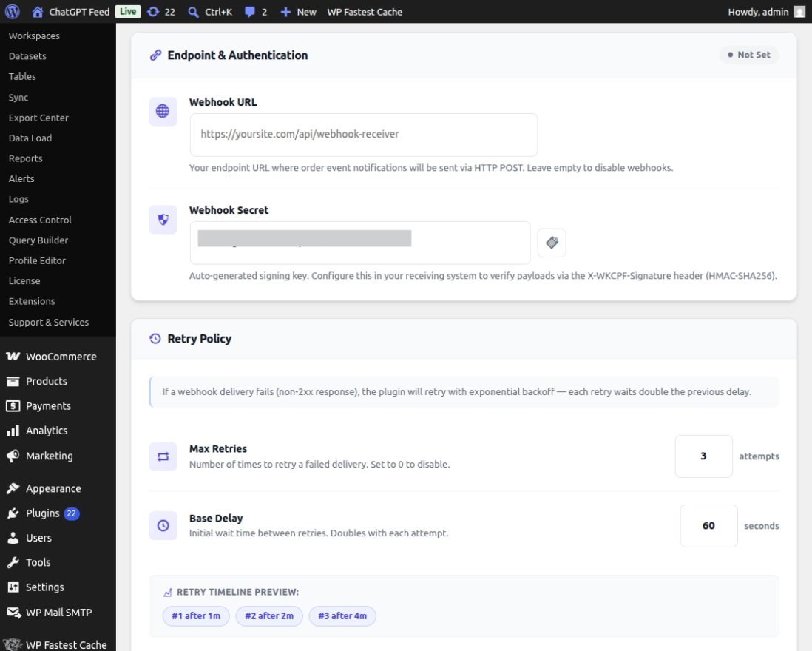Image resolution: width=812 pixels, height=651 pixels.
Task: Open WP Fastest Cache from the admin bar
Action: (x=363, y=11)
